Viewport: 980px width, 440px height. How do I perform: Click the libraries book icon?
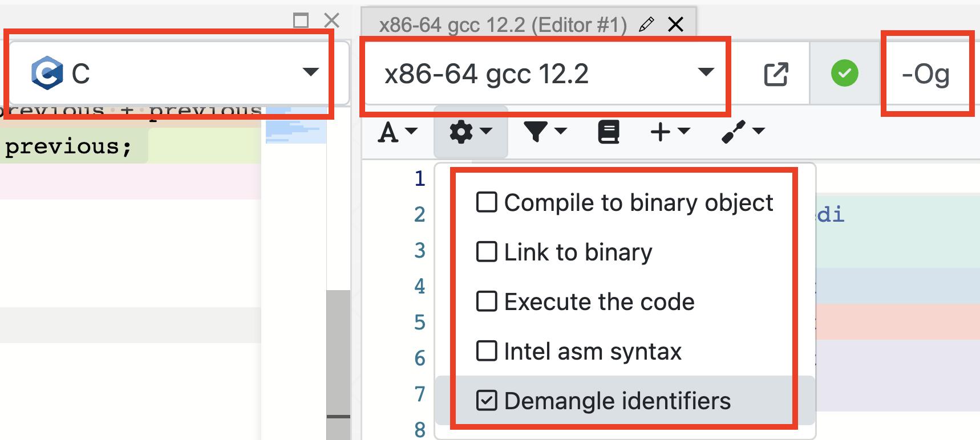608,132
